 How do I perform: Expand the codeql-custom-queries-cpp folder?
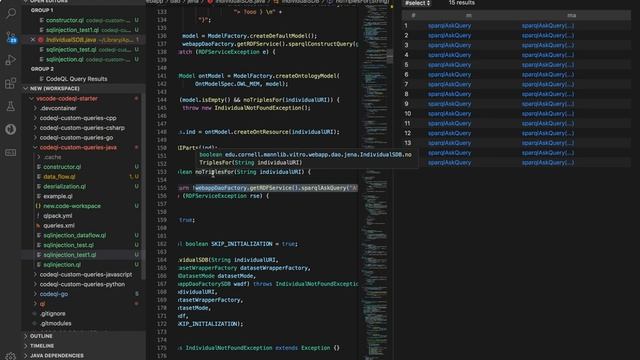point(78,118)
